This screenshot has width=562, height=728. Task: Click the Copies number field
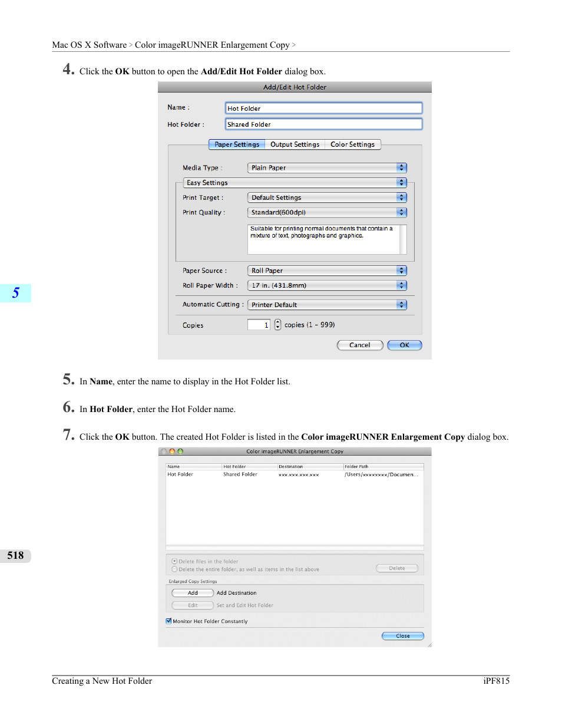[x=259, y=325]
